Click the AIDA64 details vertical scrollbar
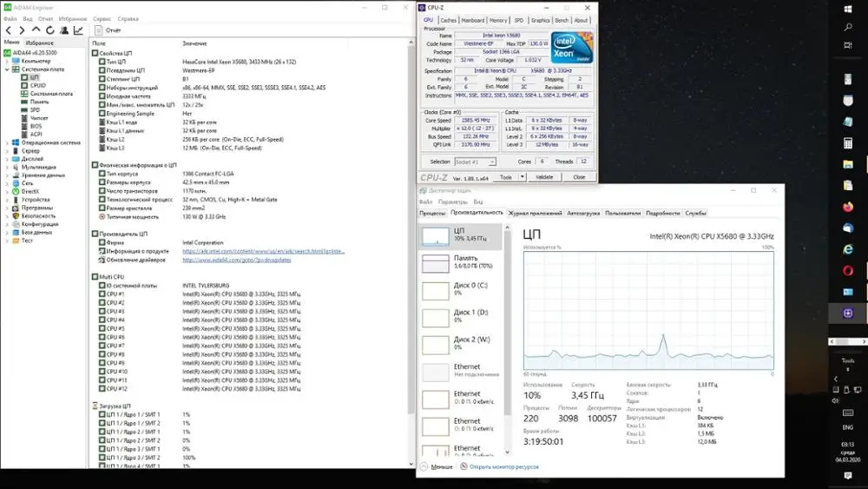Screen dimensions: 868x489 (411, 230)
